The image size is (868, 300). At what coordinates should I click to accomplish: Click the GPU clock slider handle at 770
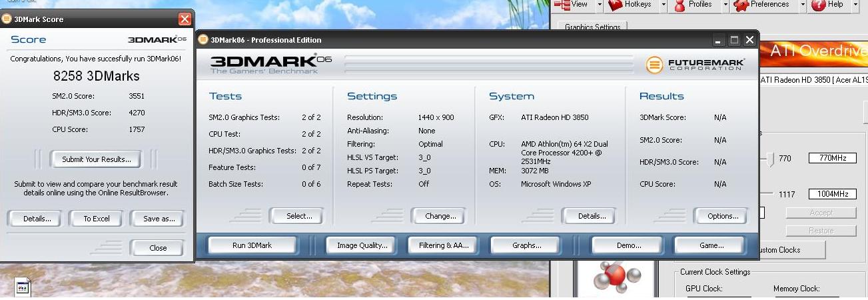point(771,159)
